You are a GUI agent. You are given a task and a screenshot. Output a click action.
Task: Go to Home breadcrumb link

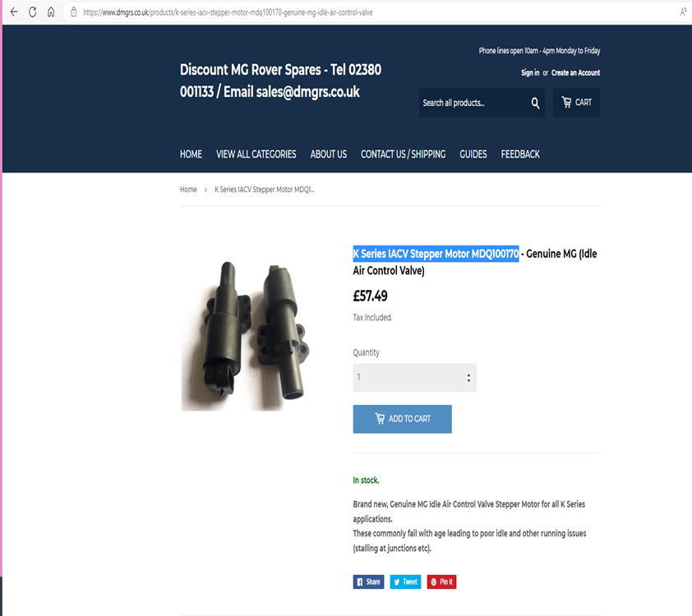[188, 190]
